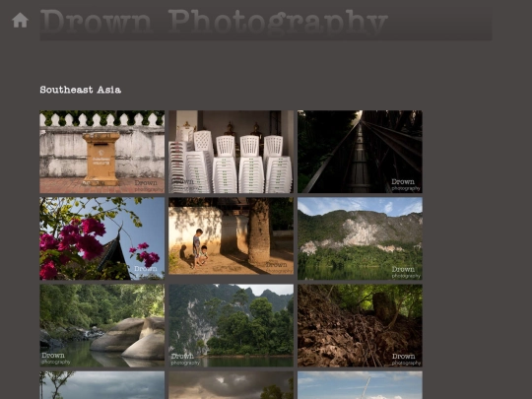
Task: Open the children by tree photo
Action: [232, 236]
